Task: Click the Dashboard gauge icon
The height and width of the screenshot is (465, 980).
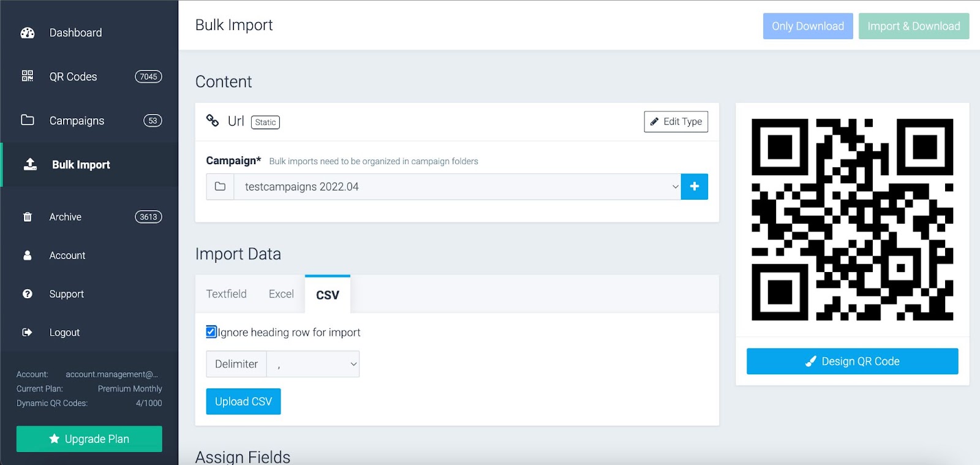Action: pos(28,33)
